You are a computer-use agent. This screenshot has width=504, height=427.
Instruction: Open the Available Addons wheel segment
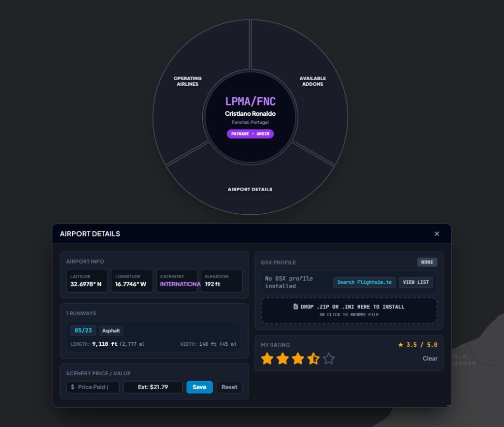[313, 81]
